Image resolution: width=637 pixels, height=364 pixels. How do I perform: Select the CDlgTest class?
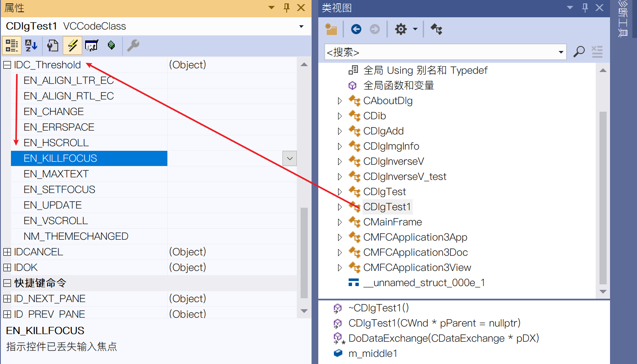click(384, 192)
